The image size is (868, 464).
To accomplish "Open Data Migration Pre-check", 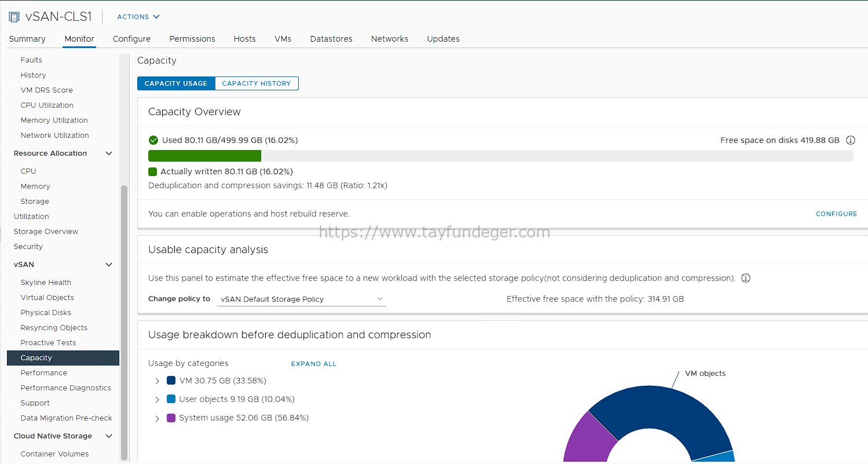I will [x=66, y=418].
